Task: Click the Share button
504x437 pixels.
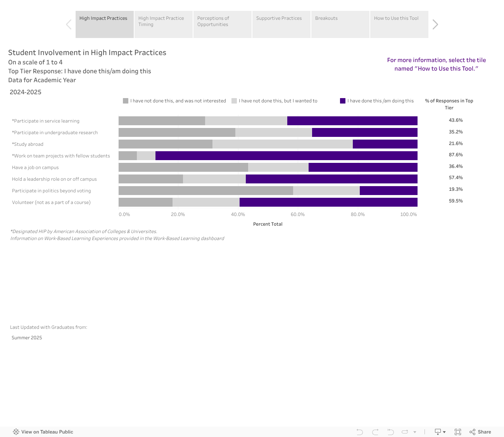Action: pos(480,432)
